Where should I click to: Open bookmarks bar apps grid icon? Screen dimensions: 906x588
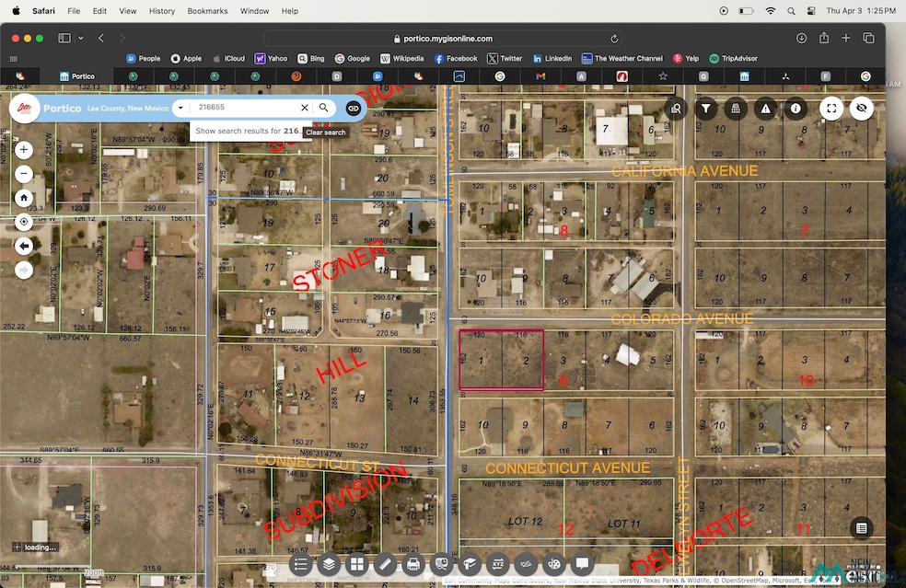14,58
